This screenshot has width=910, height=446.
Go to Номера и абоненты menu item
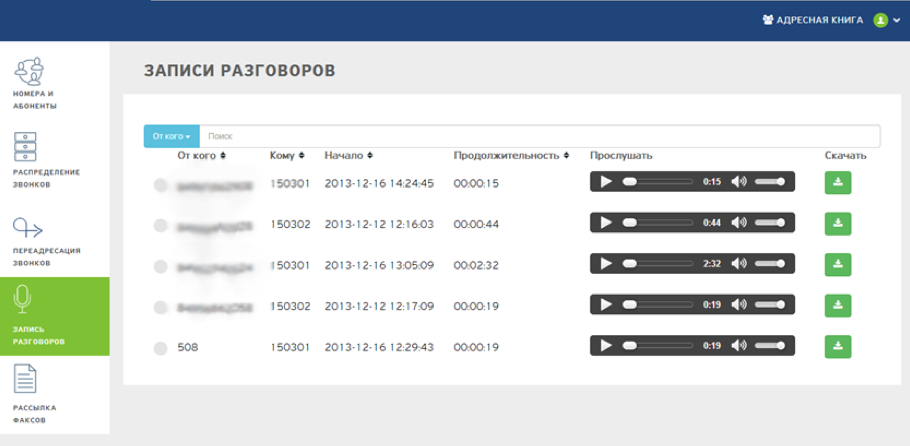click(35, 100)
